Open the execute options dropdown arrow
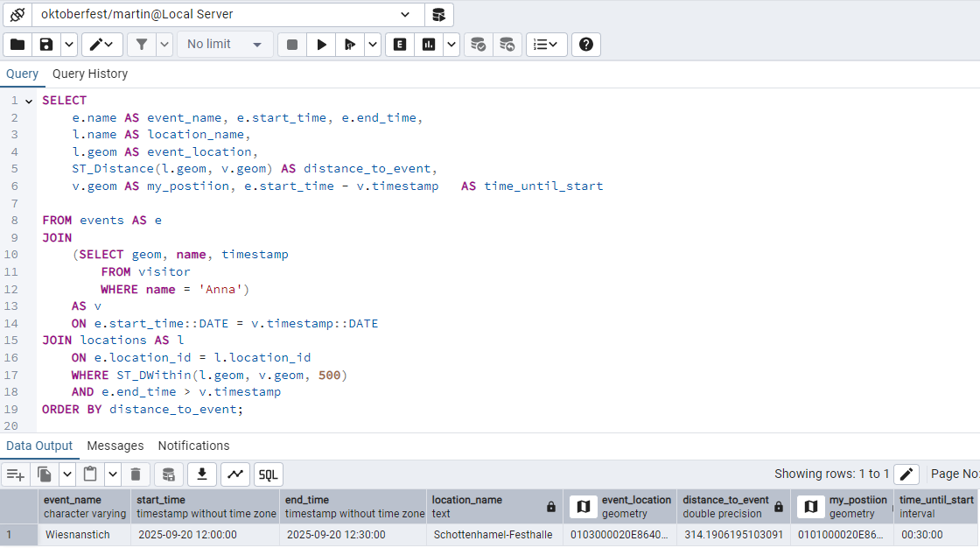 (373, 45)
